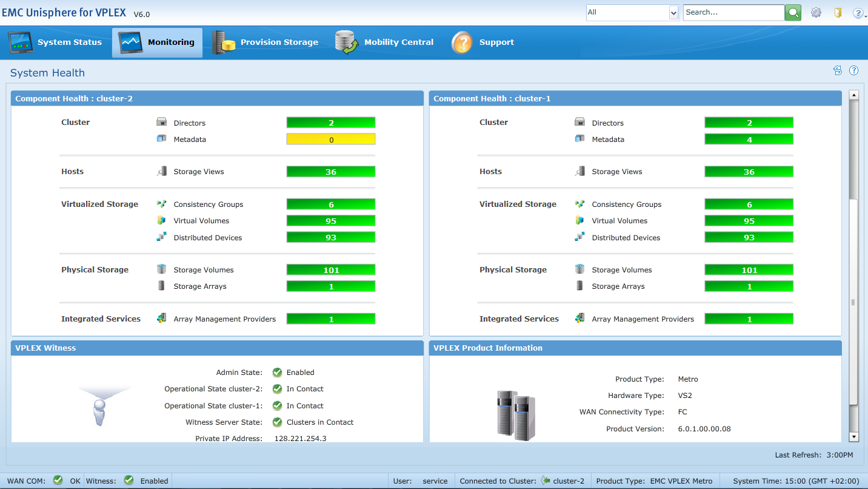Click the Storage Views icon under Hosts
The height and width of the screenshot is (489, 868).
[161, 171]
